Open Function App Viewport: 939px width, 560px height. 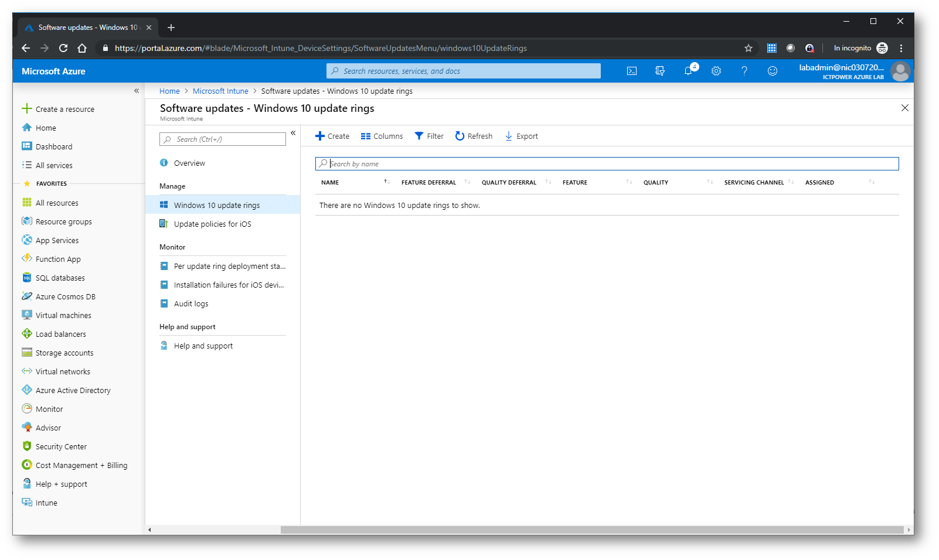52,259
